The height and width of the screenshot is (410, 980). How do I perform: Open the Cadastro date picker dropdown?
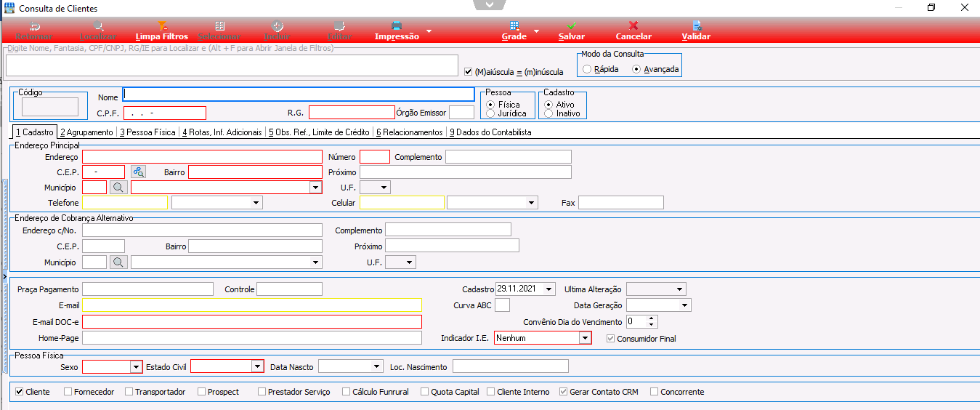[549, 289]
